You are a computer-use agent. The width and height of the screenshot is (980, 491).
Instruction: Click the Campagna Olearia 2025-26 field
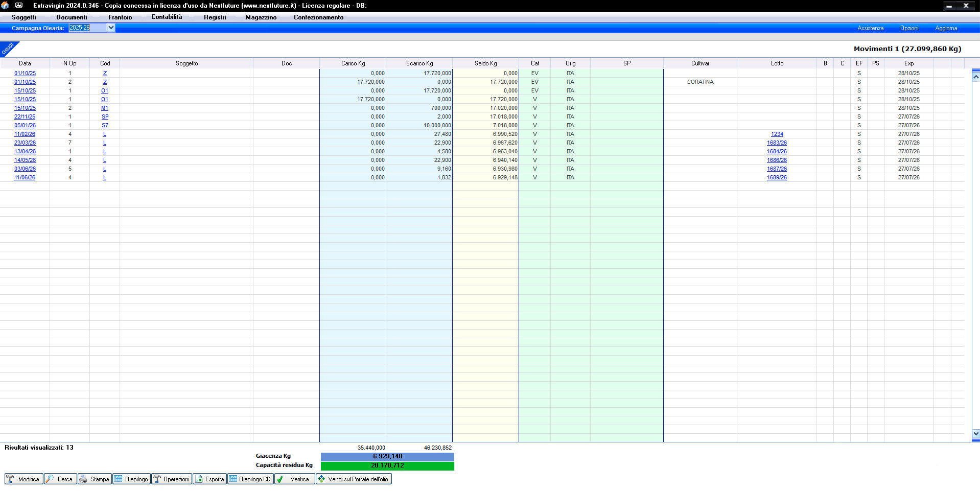[x=88, y=28]
